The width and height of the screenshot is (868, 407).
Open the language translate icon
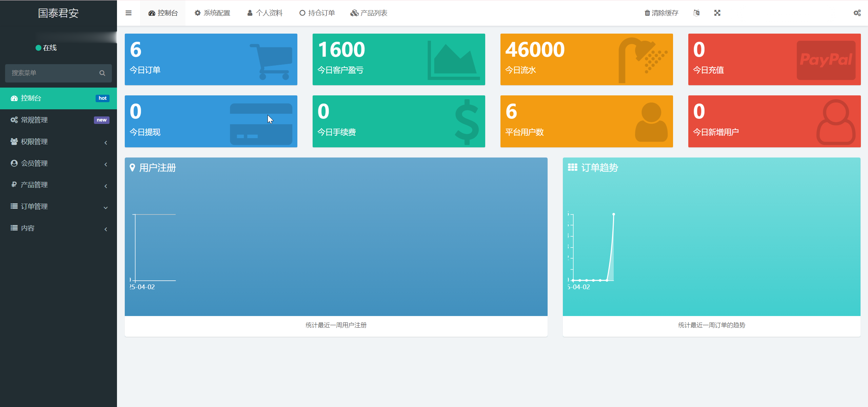696,13
